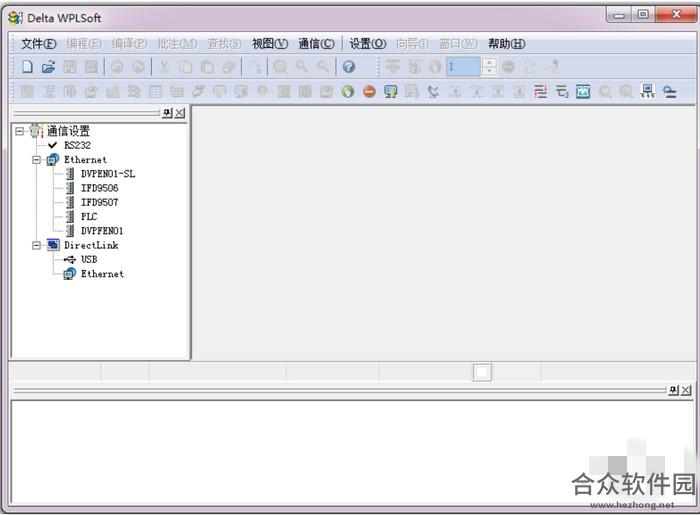Select IFD9507 in the tree
This screenshot has height=515, width=700.
(100, 203)
